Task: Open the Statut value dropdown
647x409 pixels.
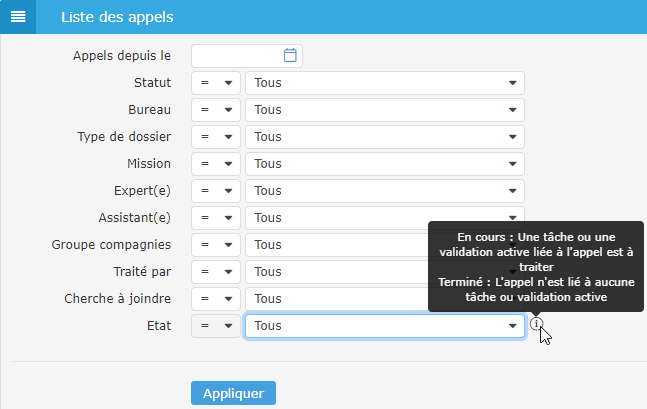Action: tap(384, 83)
